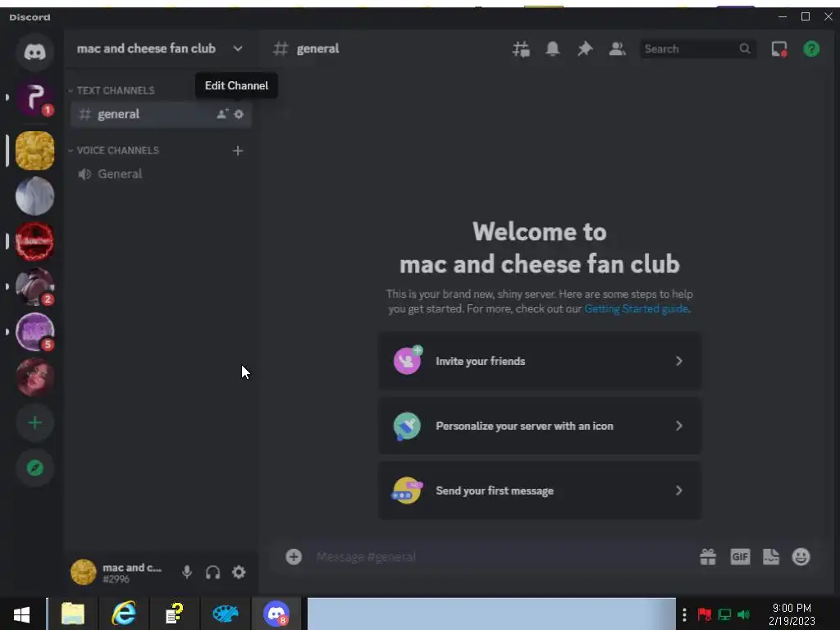Open the paint palette taskbar app
The width and height of the screenshot is (840, 630).
[225, 614]
